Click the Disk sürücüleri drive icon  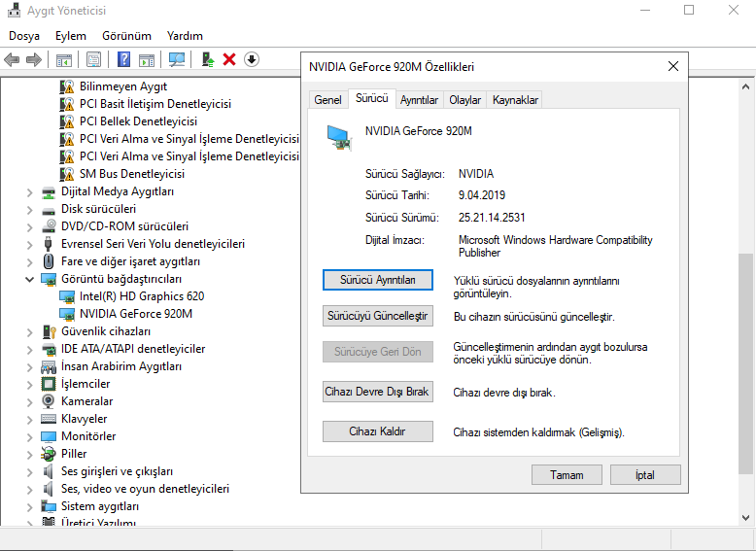point(49,210)
